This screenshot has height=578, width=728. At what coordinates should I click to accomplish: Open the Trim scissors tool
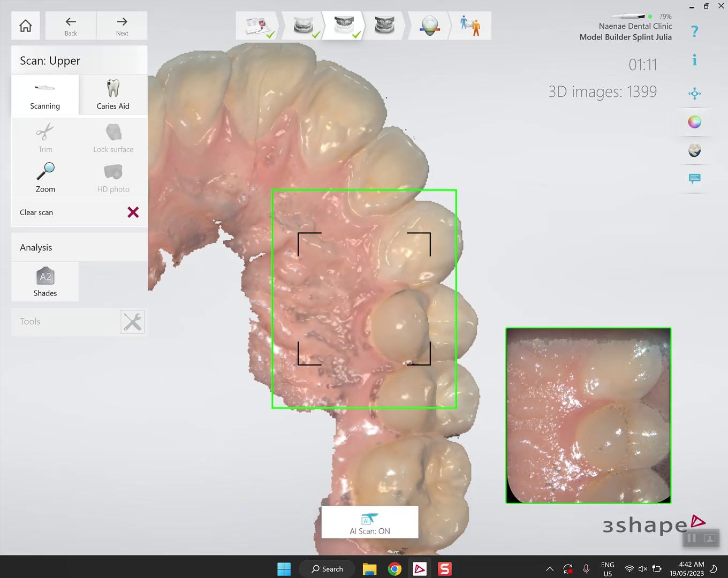pos(45,136)
